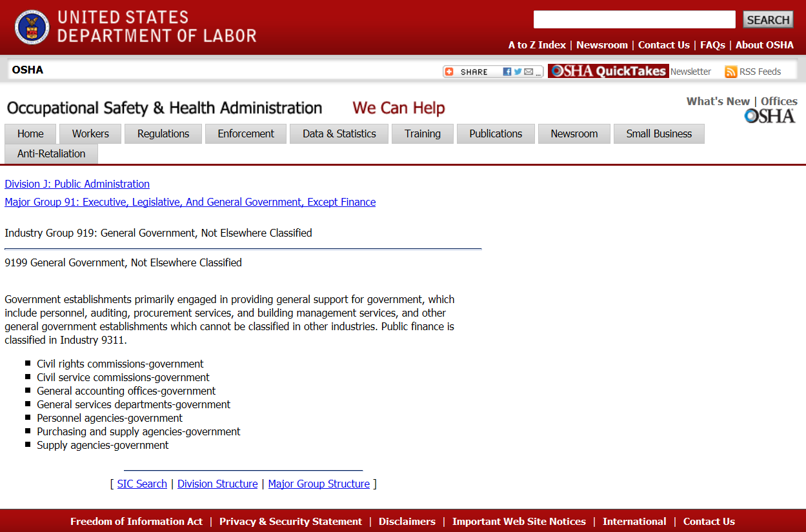
Task: Click the SHARE widget label
Action: 474,72
